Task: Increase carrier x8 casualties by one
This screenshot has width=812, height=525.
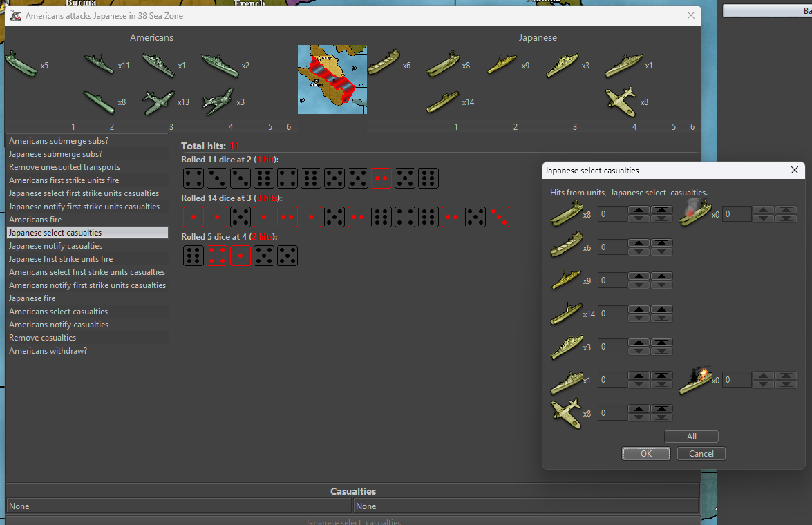Action: click(639, 210)
